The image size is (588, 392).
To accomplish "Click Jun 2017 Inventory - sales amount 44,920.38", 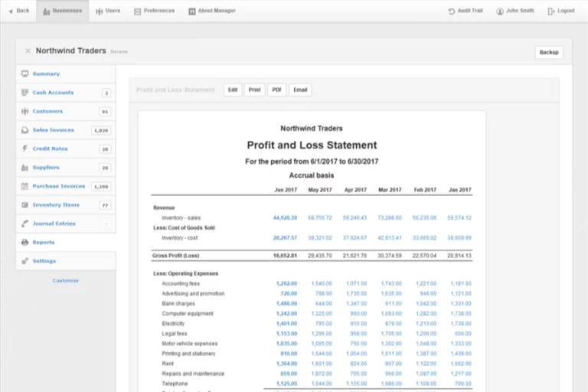I will pos(285,218).
